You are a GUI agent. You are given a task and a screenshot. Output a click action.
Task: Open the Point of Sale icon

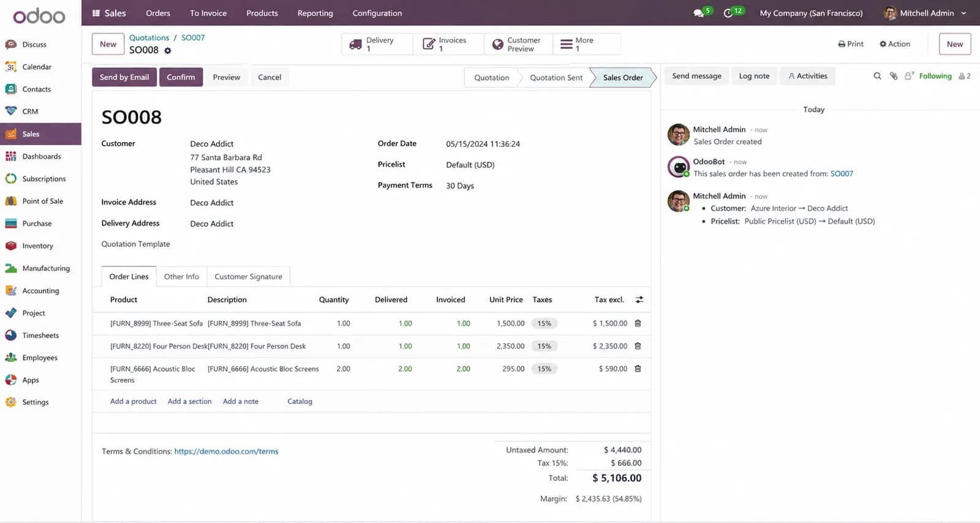click(11, 201)
